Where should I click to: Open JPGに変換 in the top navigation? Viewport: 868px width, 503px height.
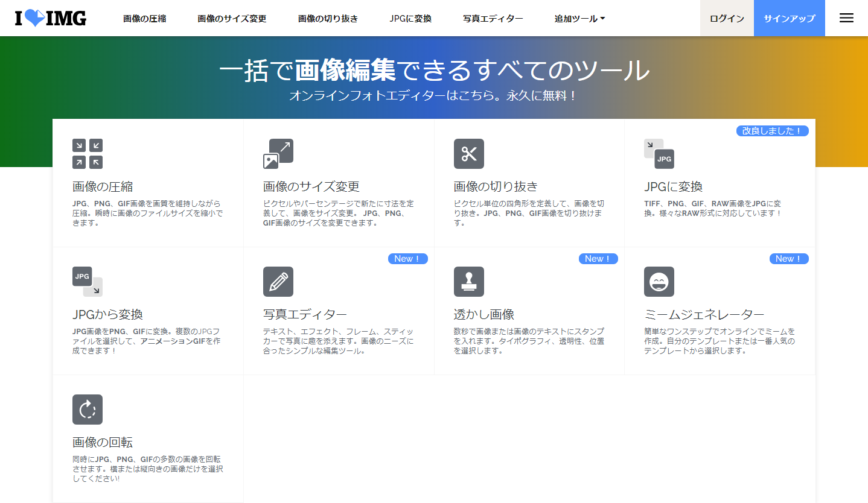[410, 19]
